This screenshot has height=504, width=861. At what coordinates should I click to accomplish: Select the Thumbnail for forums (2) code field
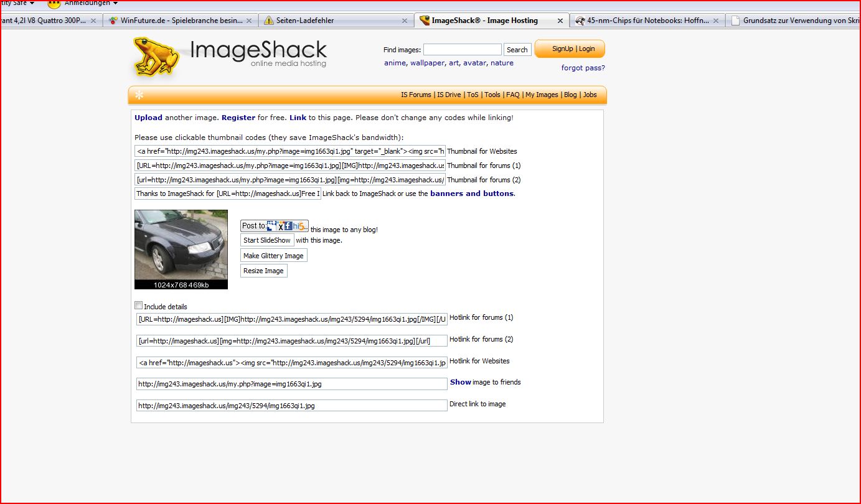290,180
